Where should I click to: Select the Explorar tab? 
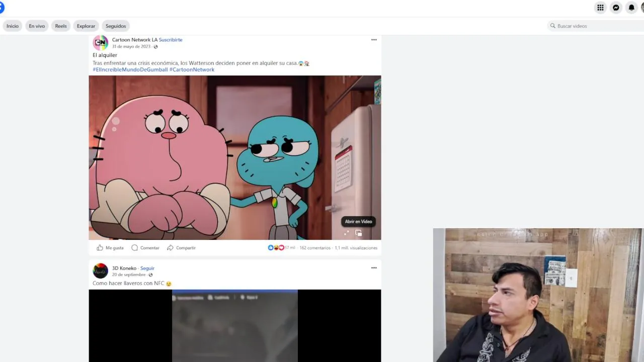(86, 26)
